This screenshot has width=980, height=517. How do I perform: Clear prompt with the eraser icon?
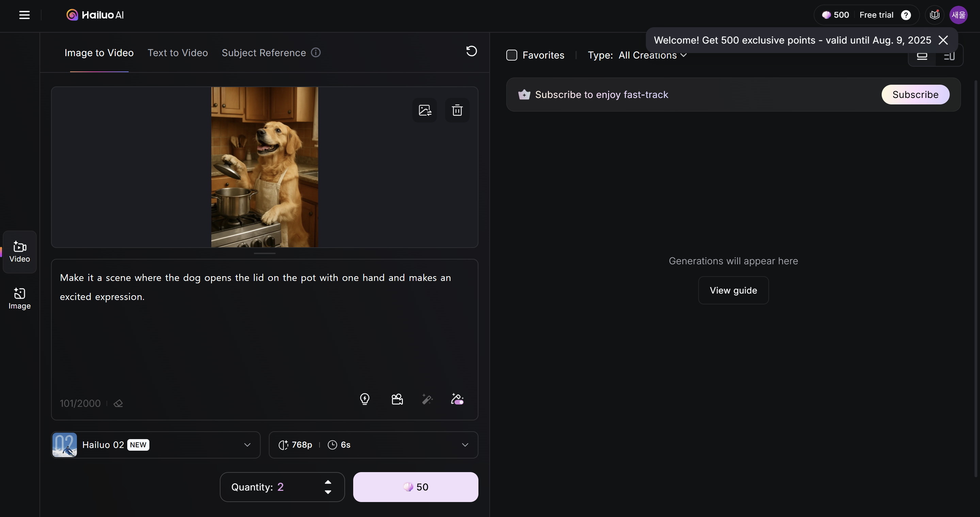click(118, 403)
